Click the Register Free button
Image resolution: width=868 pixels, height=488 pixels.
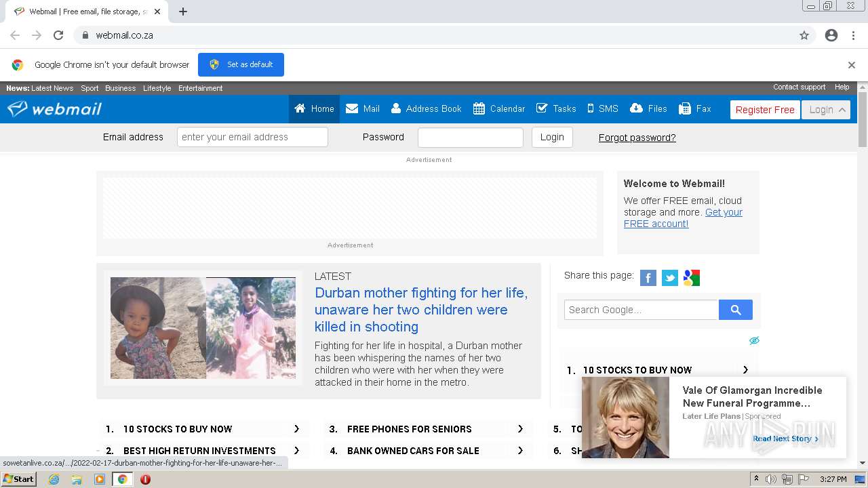coord(765,110)
